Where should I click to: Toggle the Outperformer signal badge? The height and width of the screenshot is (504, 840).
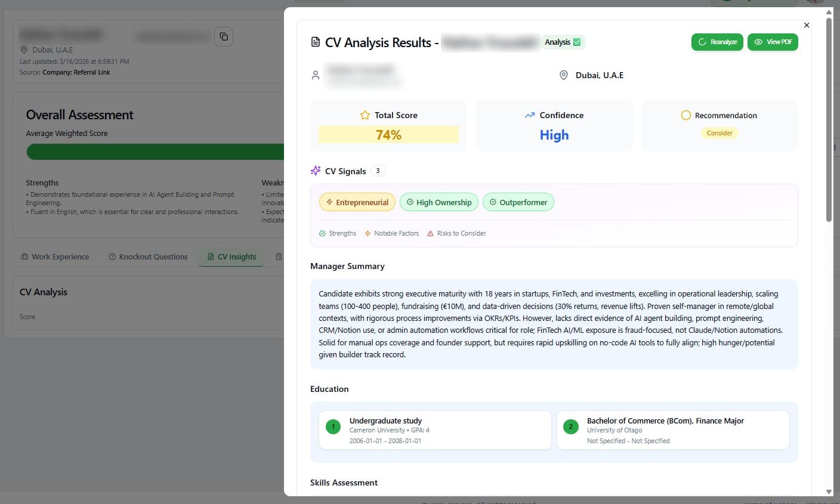coord(518,202)
